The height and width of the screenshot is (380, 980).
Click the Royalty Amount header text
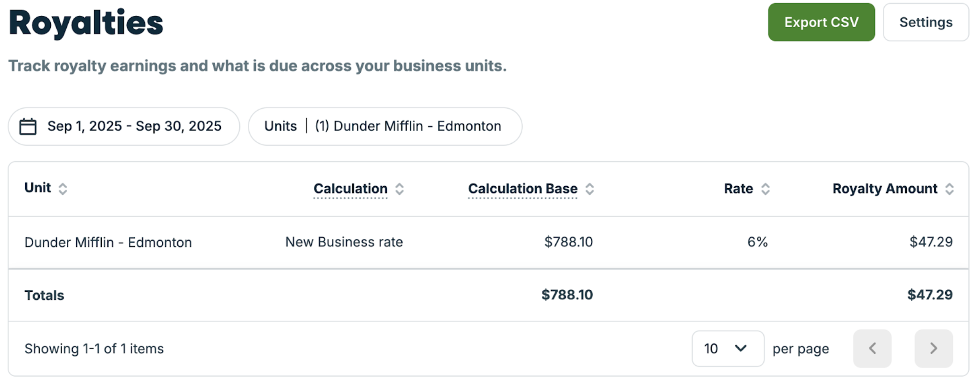885,189
